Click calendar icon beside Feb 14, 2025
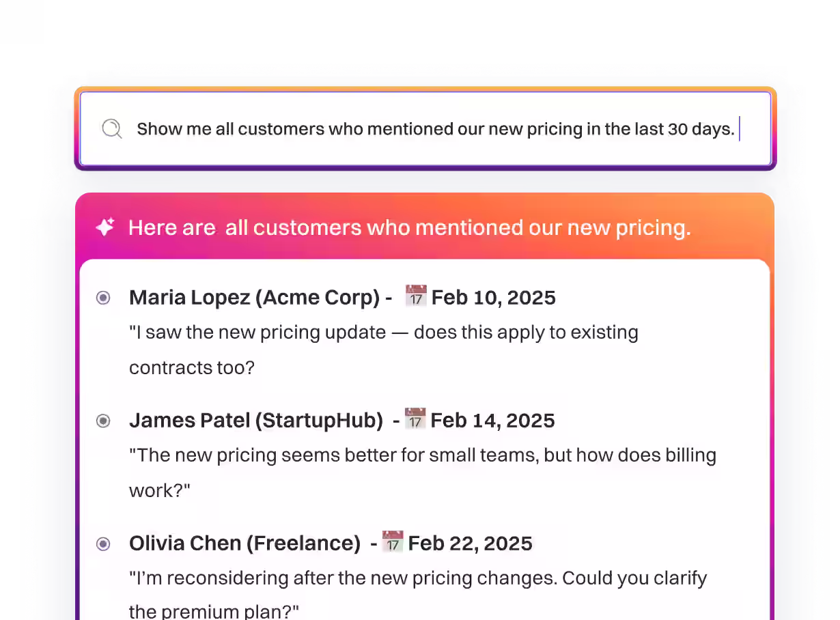840x620 pixels. point(415,419)
